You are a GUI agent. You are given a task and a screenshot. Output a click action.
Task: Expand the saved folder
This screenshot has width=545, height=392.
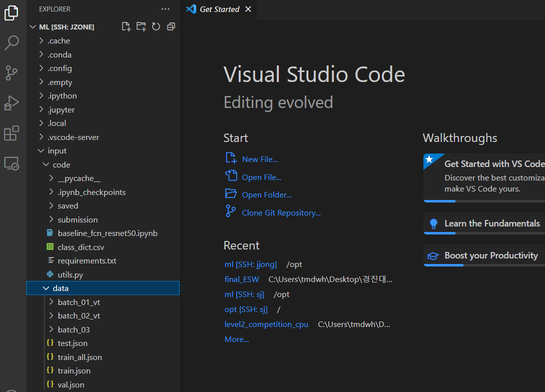[103, 206]
